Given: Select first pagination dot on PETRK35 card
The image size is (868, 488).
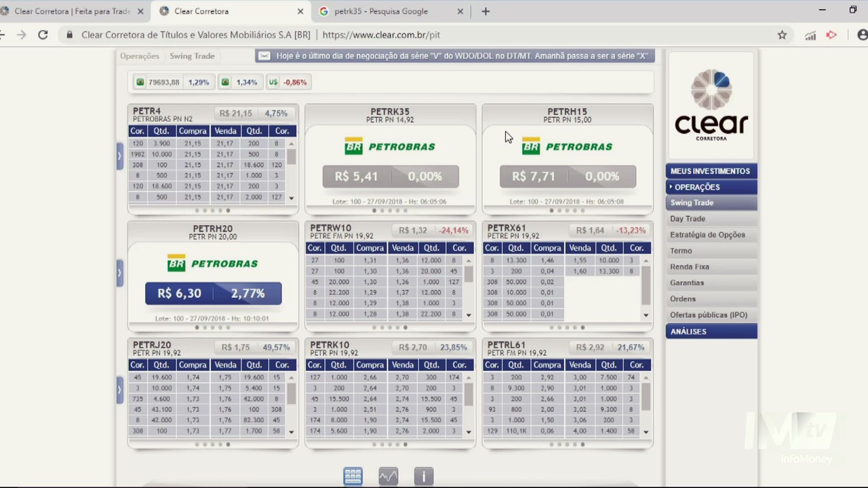Looking at the screenshot, I should coord(374,211).
